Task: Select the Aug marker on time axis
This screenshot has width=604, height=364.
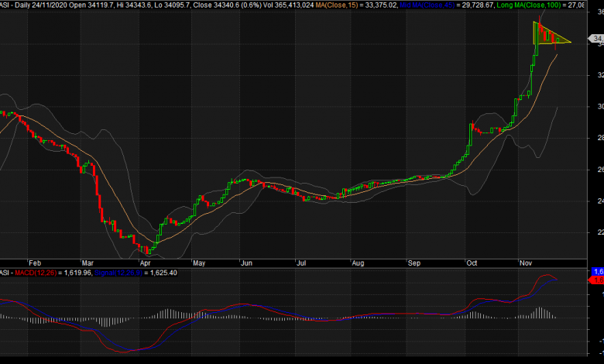Action: [x=358, y=263]
